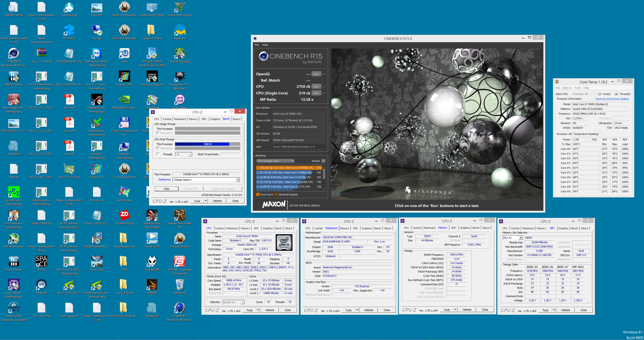Open the Help menu in Cinebench
The image size is (644, 340).
[265, 45]
